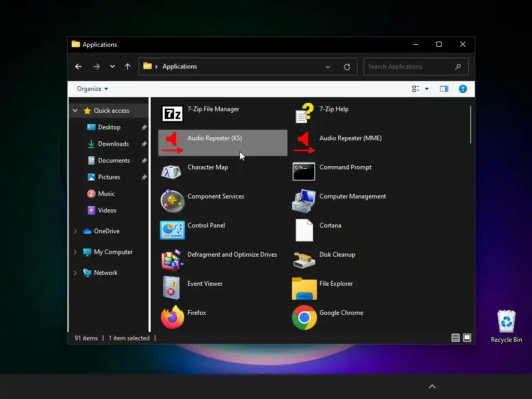Open the view options dropdown arrow

tap(427, 89)
